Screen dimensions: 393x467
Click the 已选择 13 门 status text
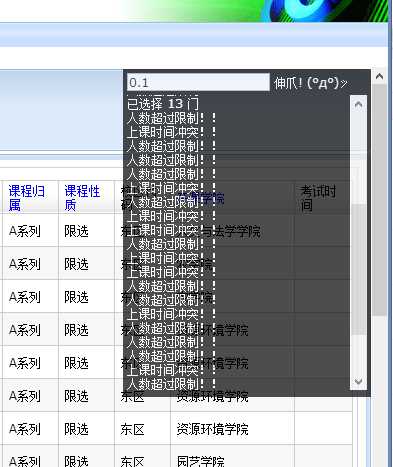[x=163, y=104]
